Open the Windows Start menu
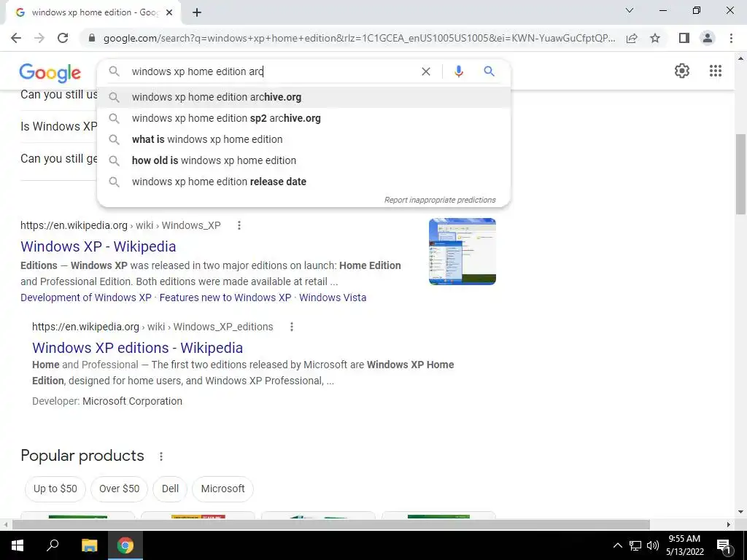The height and width of the screenshot is (560, 747). 18,545
